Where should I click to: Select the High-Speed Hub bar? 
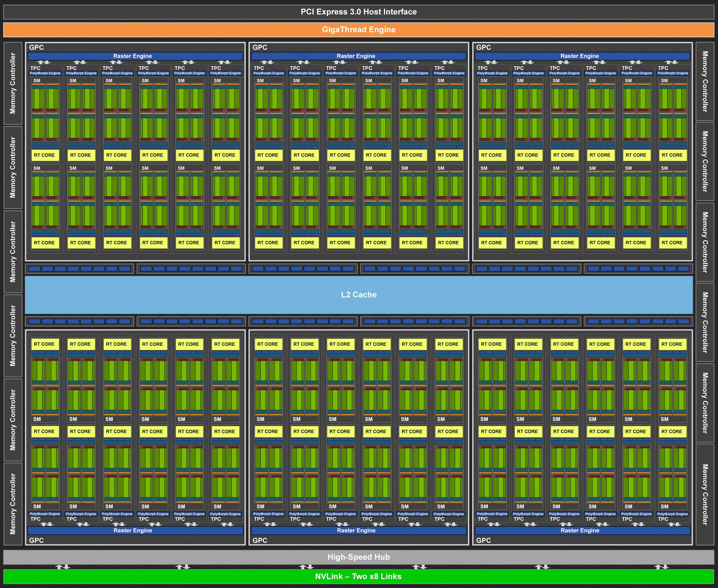pyautogui.click(x=359, y=557)
